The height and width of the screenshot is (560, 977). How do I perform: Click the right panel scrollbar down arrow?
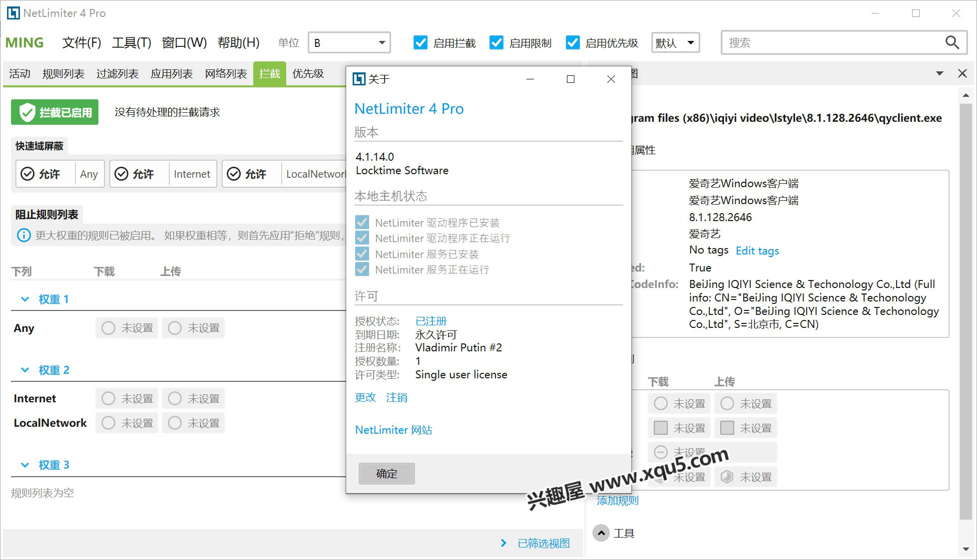[966, 549]
